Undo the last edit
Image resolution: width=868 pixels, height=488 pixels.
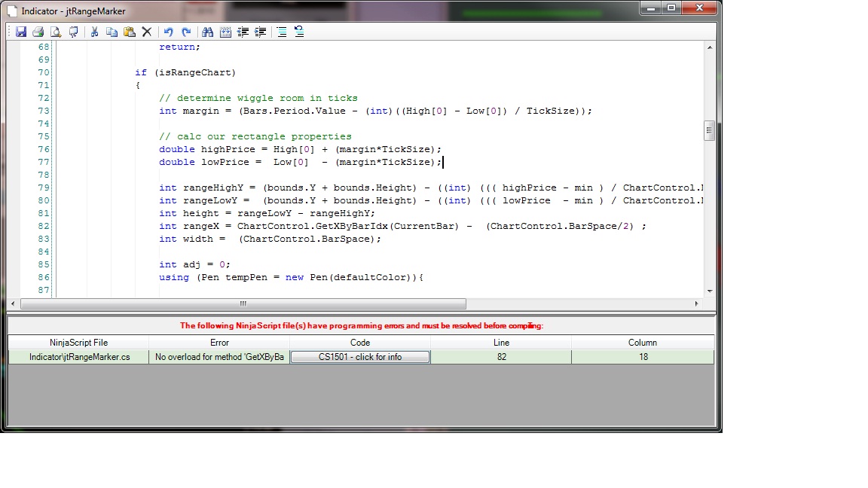pyautogui.click(x=168, y=32)
